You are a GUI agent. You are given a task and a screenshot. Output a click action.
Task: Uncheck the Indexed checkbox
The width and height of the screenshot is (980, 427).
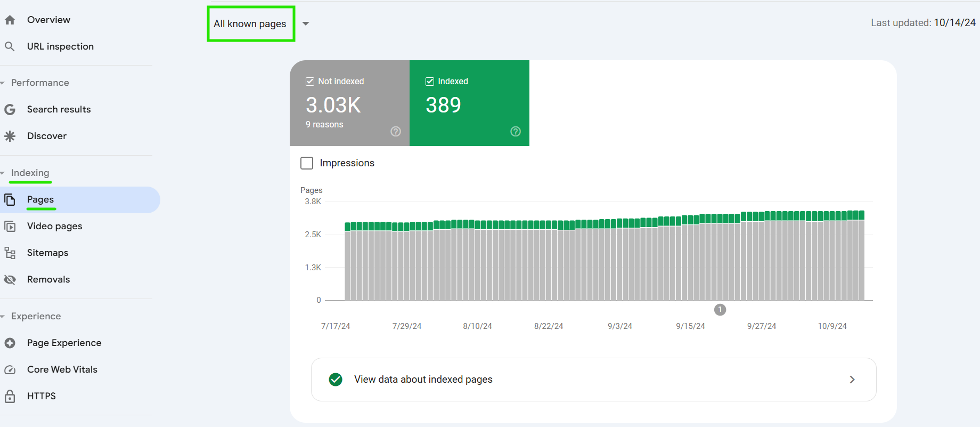point(430,82)
